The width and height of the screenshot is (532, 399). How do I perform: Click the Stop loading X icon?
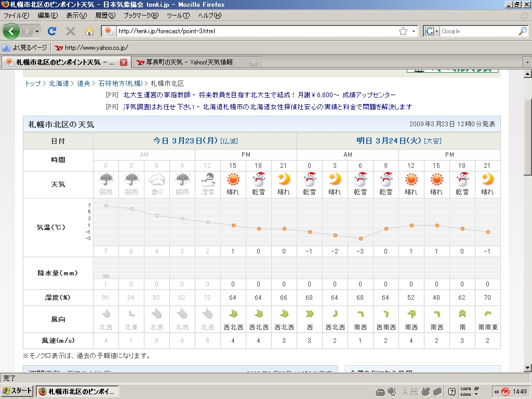[x=71, y=31]
